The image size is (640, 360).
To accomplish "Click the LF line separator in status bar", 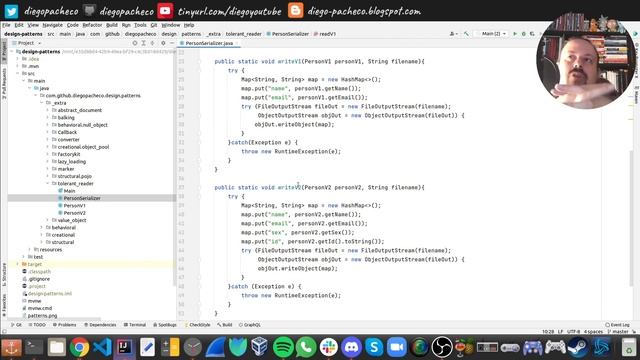I will click(x=560, y=332).
